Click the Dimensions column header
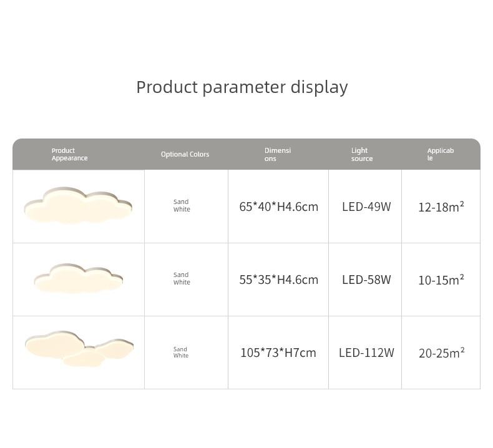The image size is (493, 448). coord(278,154)
